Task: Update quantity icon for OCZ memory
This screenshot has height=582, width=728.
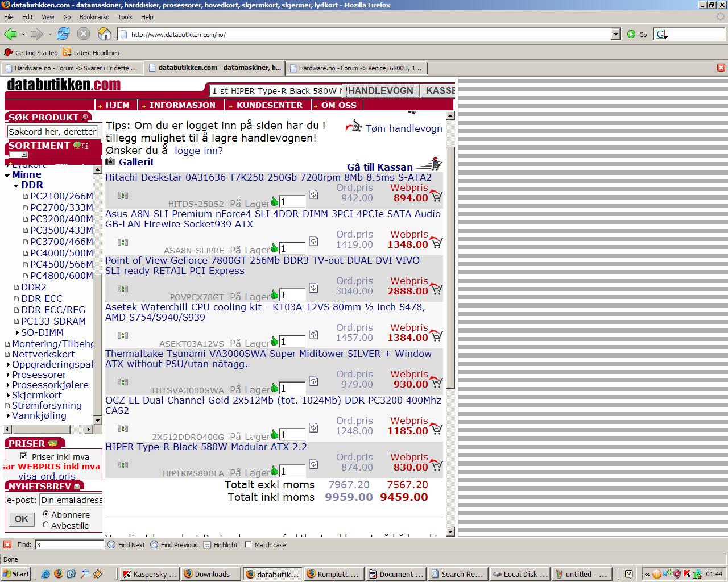Action: [x=313, y=427]
